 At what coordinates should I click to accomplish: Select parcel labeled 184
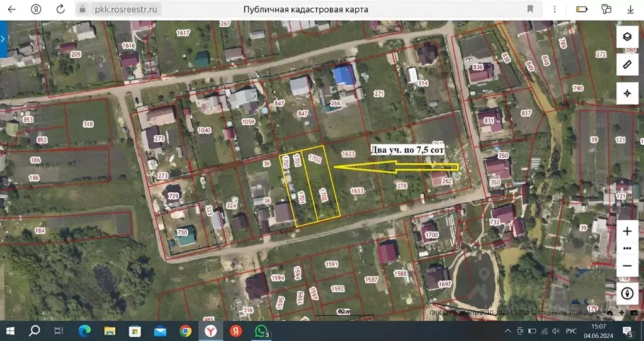pos(40,231)
